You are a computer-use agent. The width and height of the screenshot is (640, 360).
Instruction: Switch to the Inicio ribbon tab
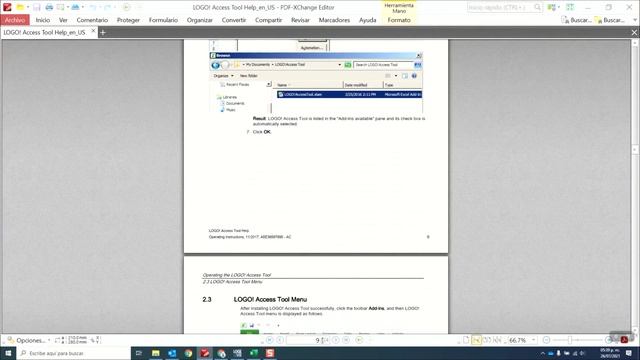[42, 20]
